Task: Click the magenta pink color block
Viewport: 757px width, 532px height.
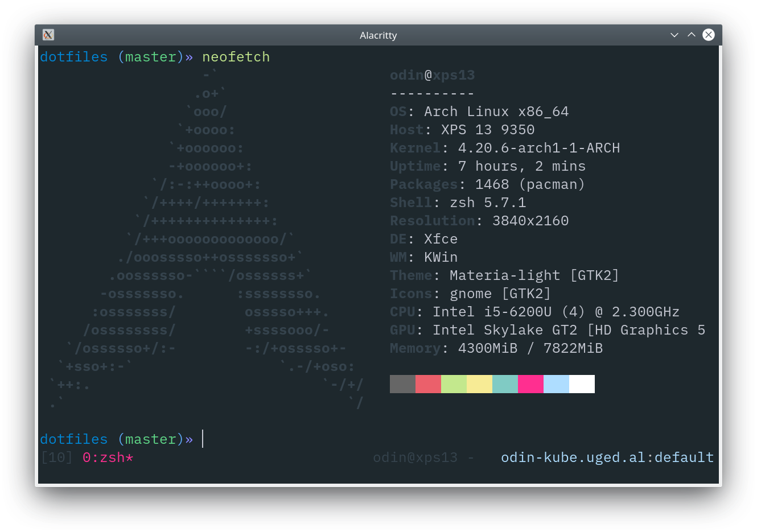Action: (x=530, y=384)
